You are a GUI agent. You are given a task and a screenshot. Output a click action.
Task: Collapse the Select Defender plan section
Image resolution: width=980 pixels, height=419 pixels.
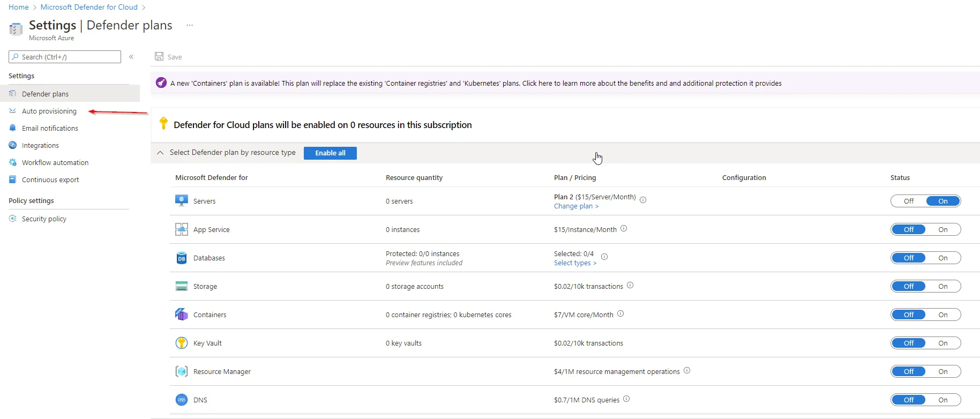click(160, 153)
